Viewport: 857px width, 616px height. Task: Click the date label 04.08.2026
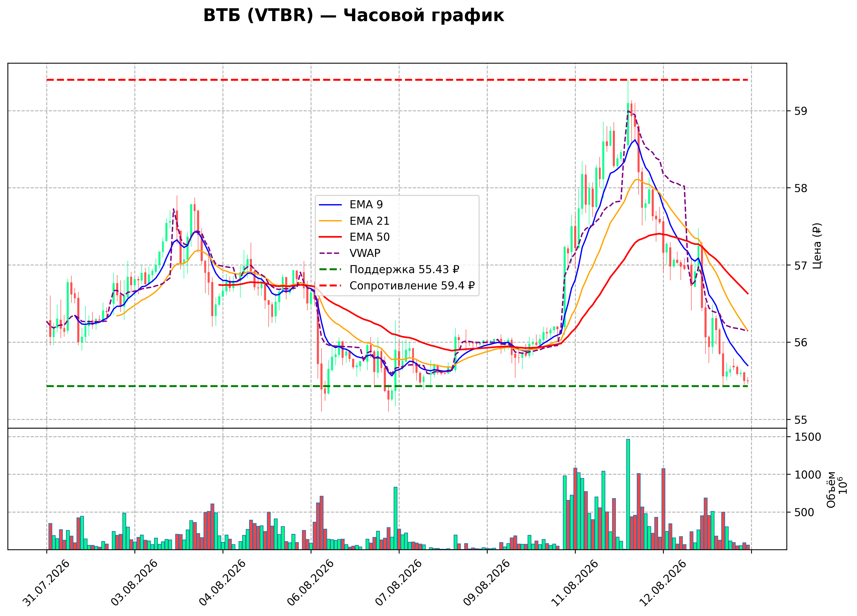coord(223,584)
